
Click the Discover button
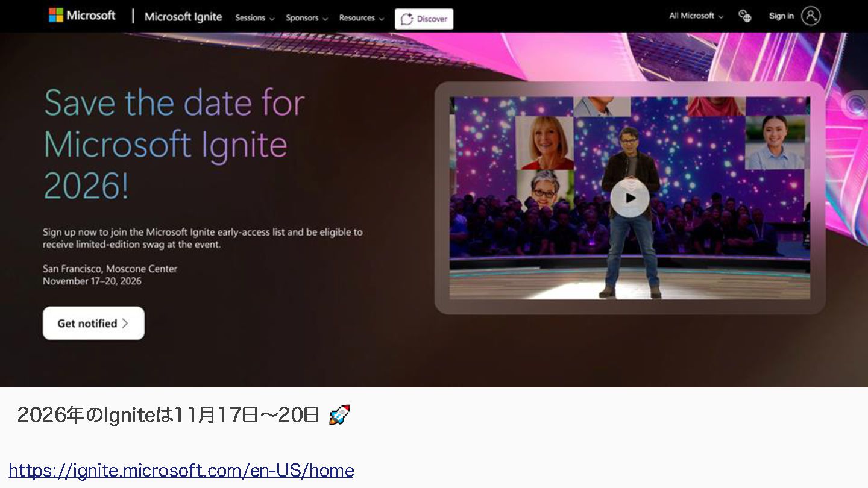424,19
